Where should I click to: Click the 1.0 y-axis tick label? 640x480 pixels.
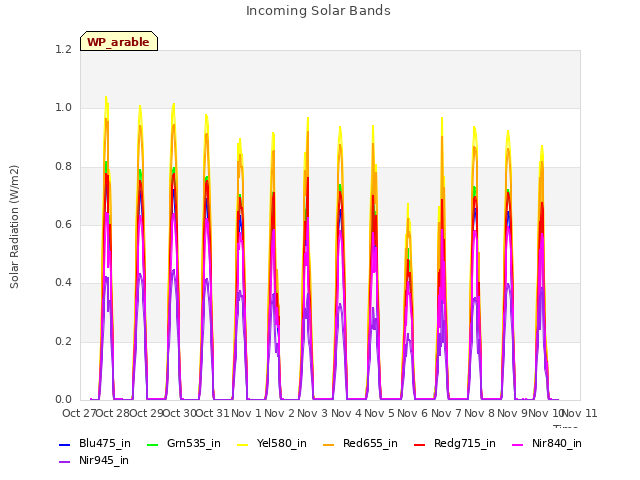(x=63, y=108)
